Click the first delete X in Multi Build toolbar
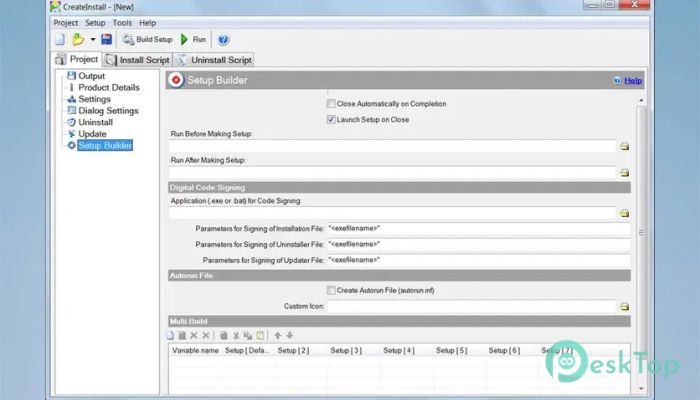The height and width of the screenshot is (400, 700). tap(194, 335)
